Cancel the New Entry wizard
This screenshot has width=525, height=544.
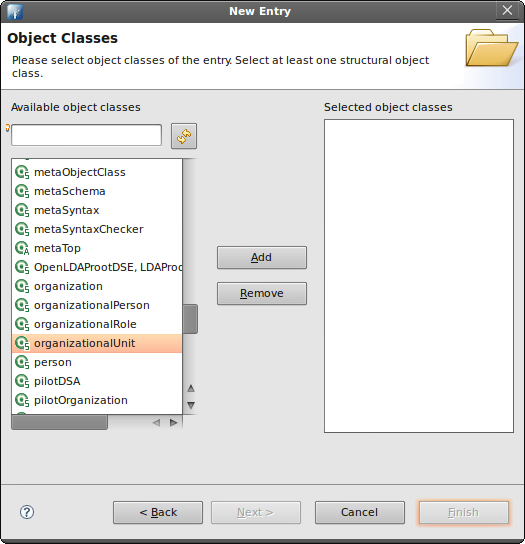click(x=360, y=512)
